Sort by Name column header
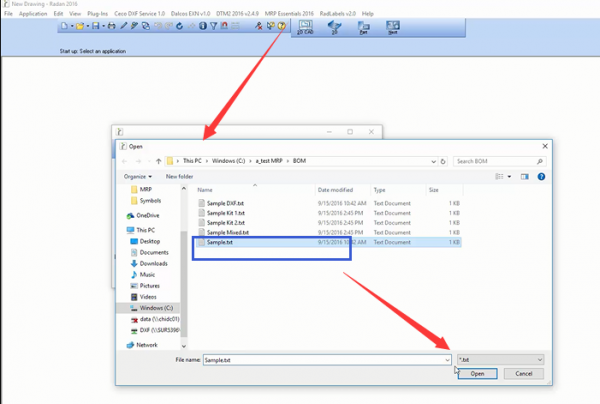This screenshot has height=404, width=600. click(205, 190)
